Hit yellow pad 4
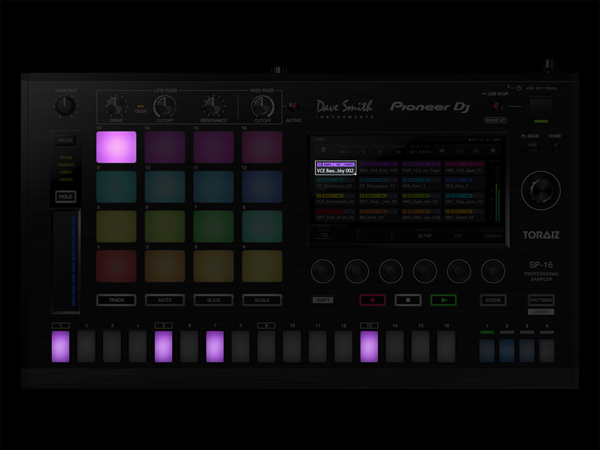This screenshot has width=600, height=450. (262, 266)
